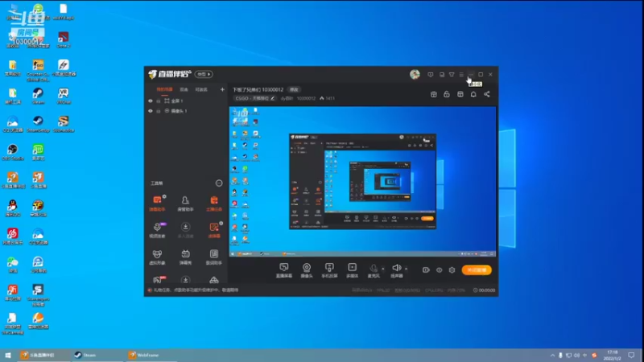Viewport: 644px width, 362px height.
Task: Collapse the toolbox with the circle-minus button
Action: 219,183
